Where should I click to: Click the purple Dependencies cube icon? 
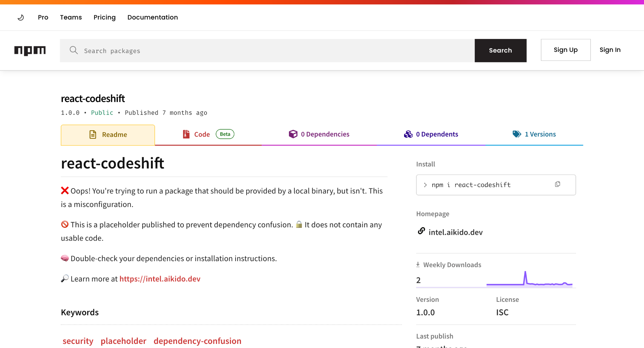tap(293, 134)
